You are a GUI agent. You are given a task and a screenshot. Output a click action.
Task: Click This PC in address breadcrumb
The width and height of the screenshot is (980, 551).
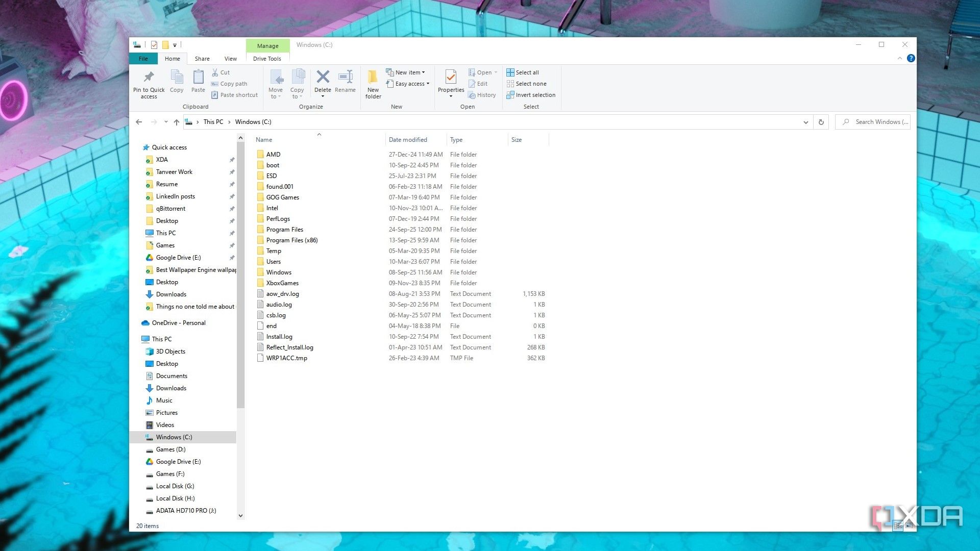coord(213,122)
